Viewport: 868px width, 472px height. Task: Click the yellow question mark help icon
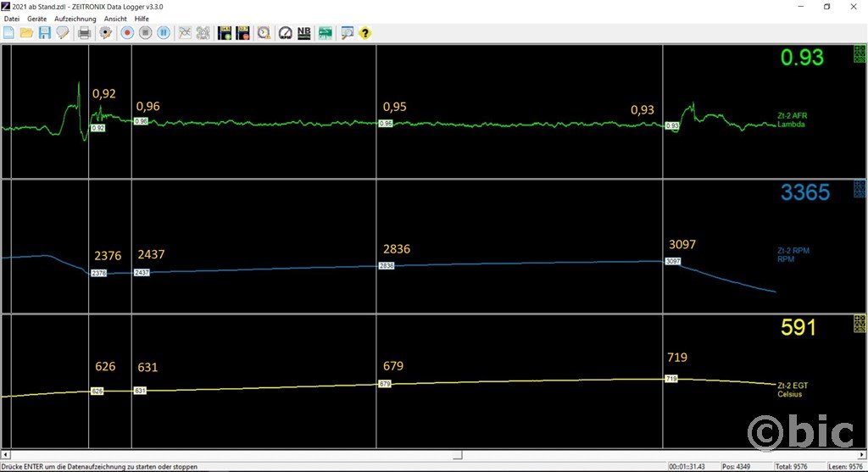tap(364, 33)
